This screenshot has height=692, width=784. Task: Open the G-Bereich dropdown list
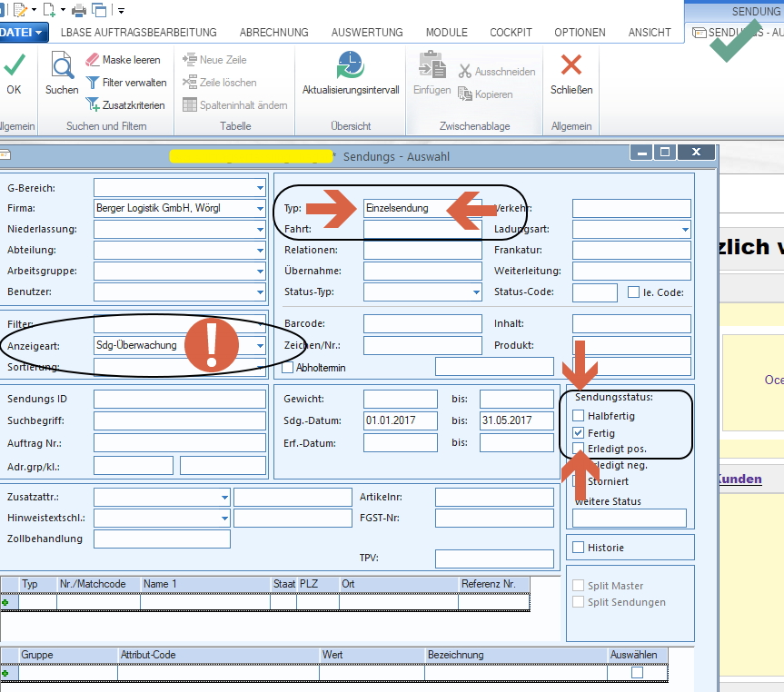[x=260, y=188]
